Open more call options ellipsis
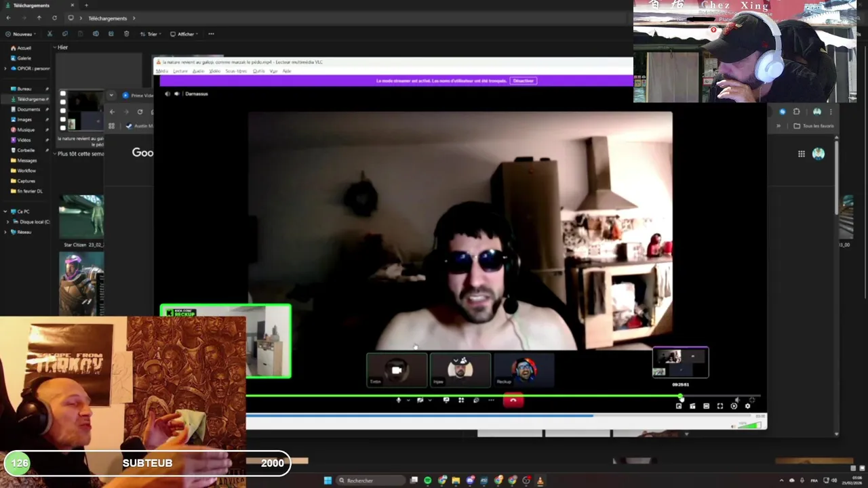 [491, 401]
